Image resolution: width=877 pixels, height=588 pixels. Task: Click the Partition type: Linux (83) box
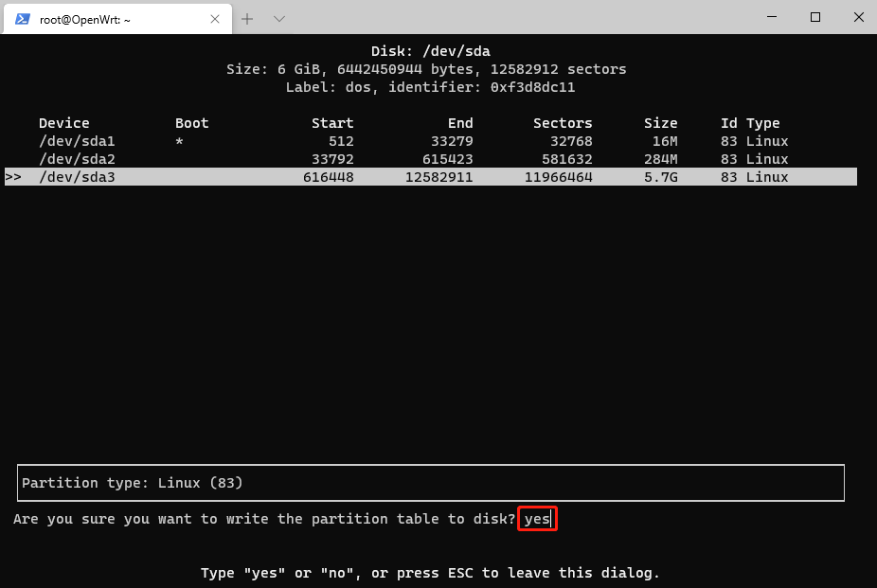tap(430, 483)
